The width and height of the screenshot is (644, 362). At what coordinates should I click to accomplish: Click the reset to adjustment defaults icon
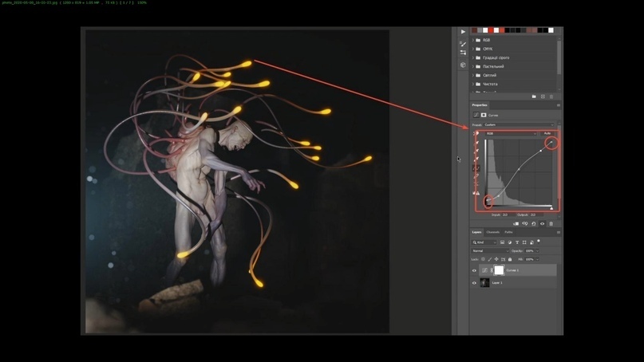tap(534, 224)
